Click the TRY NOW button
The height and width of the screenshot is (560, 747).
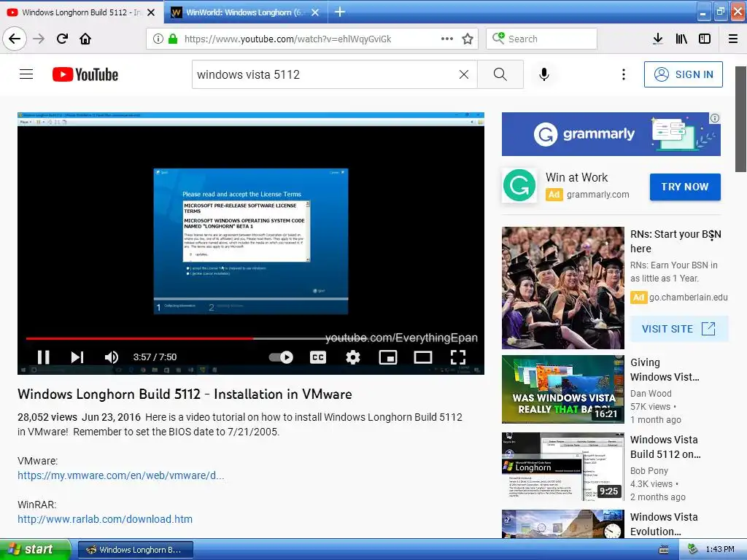684,187
